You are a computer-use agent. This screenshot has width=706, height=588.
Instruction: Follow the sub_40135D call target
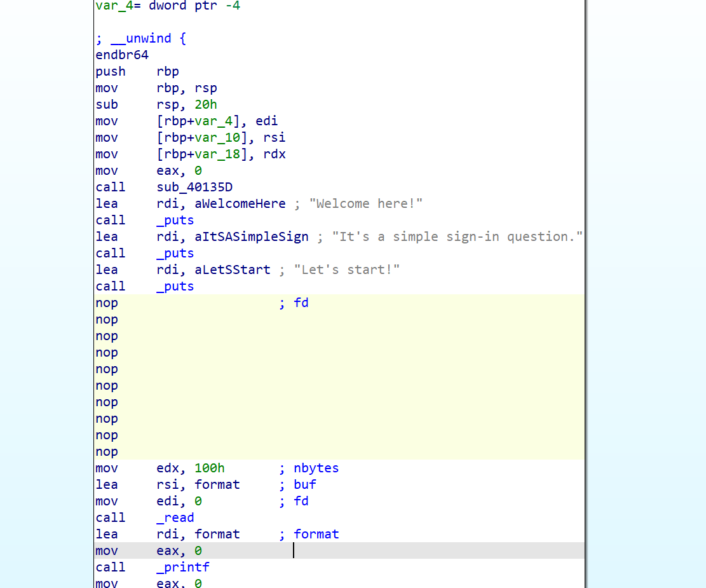click(x=194, y=187)
